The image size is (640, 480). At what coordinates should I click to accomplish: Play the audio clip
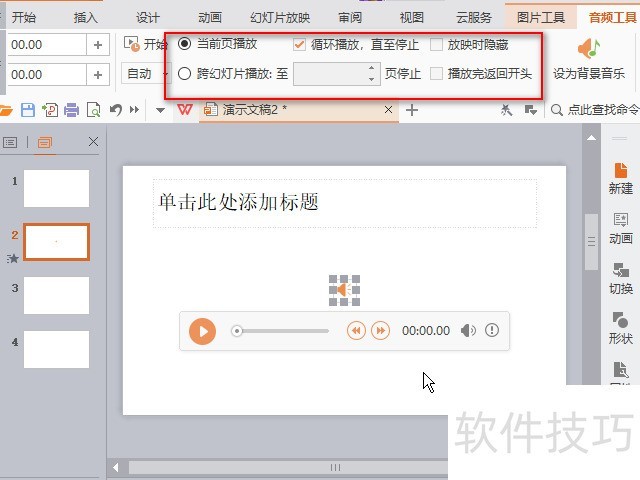(x=202, y=331)
